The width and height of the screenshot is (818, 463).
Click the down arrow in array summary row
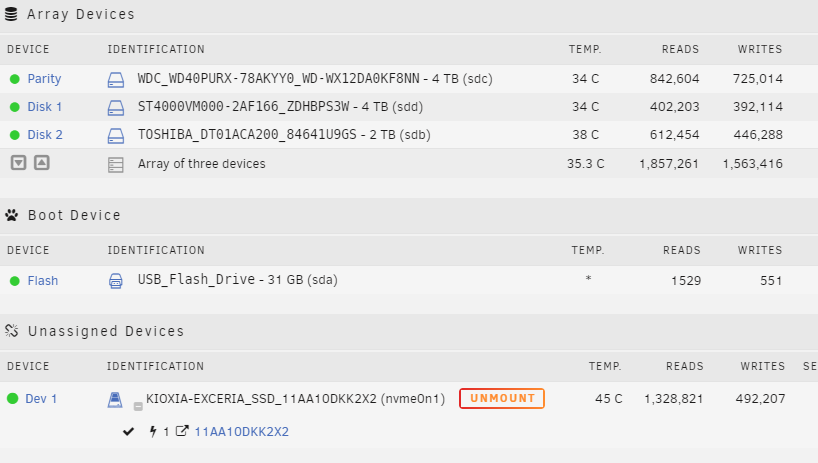pos(18,163)
